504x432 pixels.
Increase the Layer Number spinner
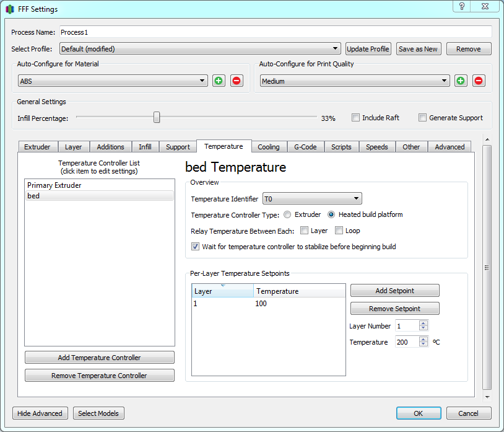424,324
